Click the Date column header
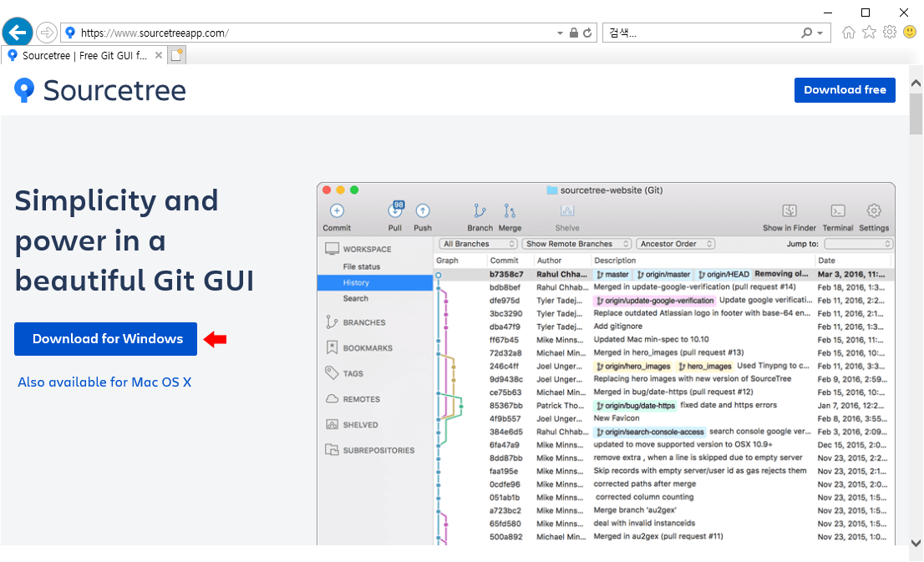 pos(826,261)
